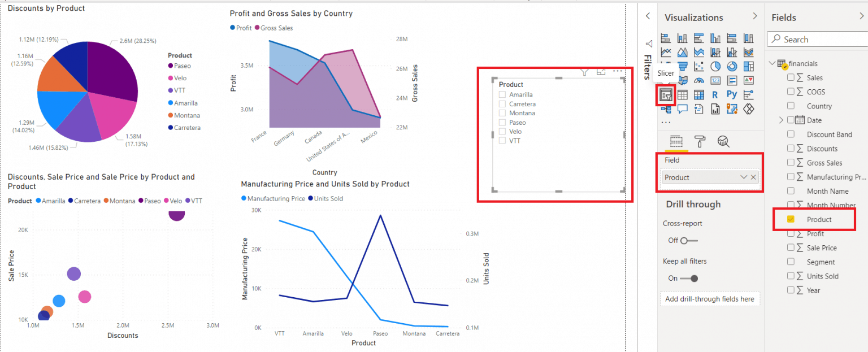Toggle Cross-report drill through on
The image size is (868, 352).
click(689, 240)
